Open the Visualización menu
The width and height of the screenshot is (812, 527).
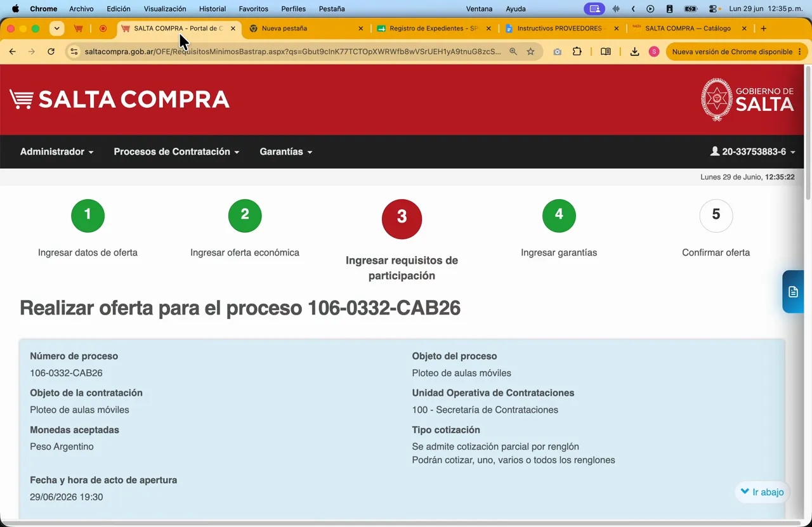[165, 9]
